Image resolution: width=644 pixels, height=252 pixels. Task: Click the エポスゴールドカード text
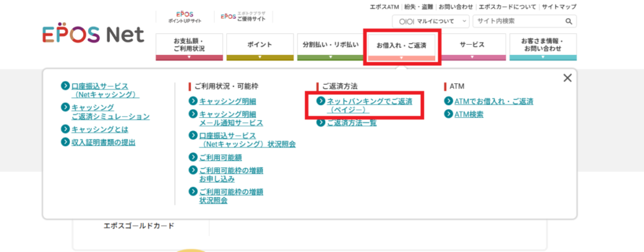click(x=139, y=226)
